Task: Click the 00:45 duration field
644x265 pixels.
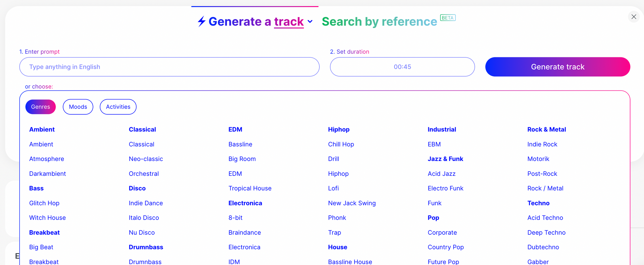Action: coord(402,67)
